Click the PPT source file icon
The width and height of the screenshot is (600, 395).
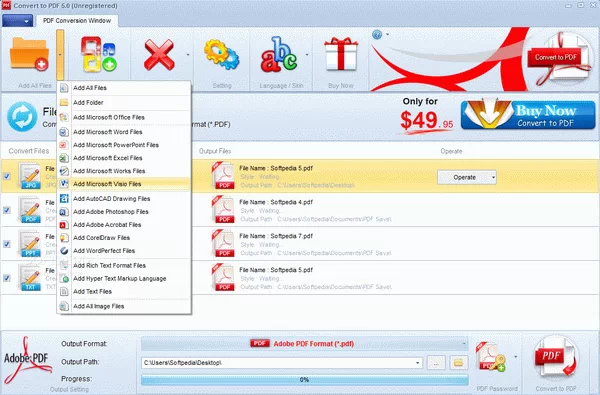click(x=30, y=244)
